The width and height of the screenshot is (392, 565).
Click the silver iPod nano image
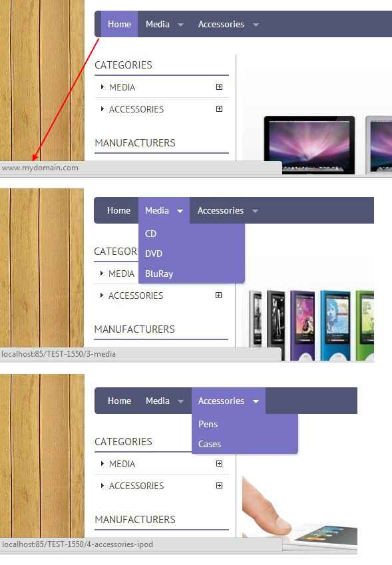[x=256, y=325]
